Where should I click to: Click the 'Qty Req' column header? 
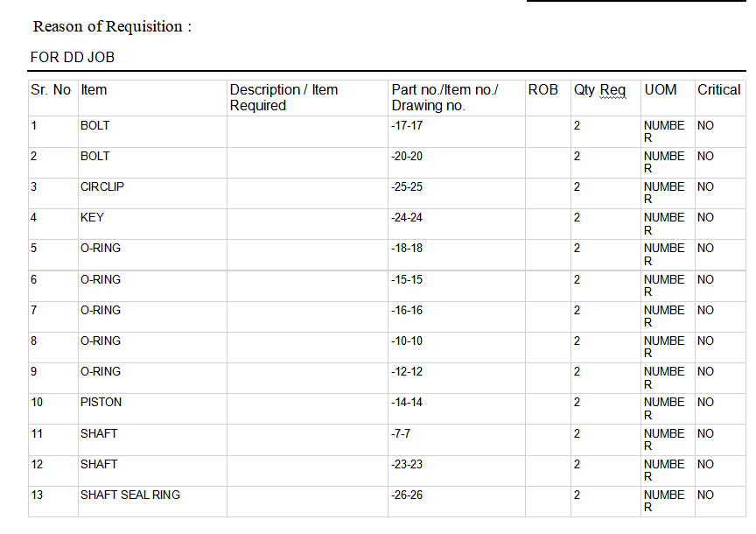(599, 90)
